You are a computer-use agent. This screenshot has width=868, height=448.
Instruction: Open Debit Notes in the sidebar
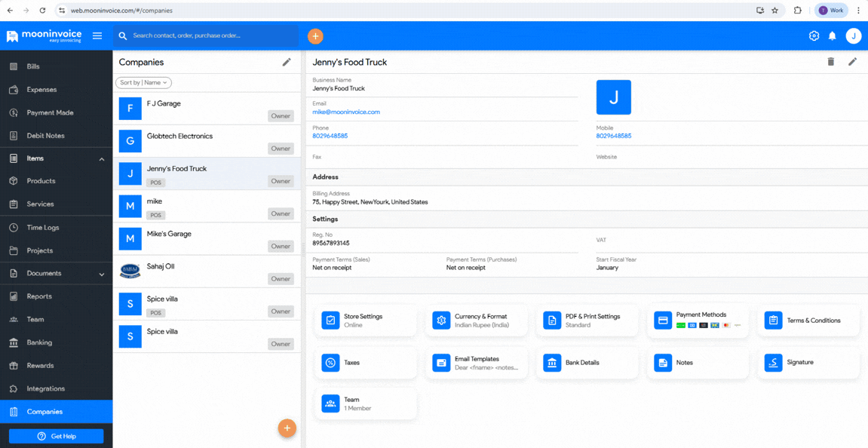56,135
